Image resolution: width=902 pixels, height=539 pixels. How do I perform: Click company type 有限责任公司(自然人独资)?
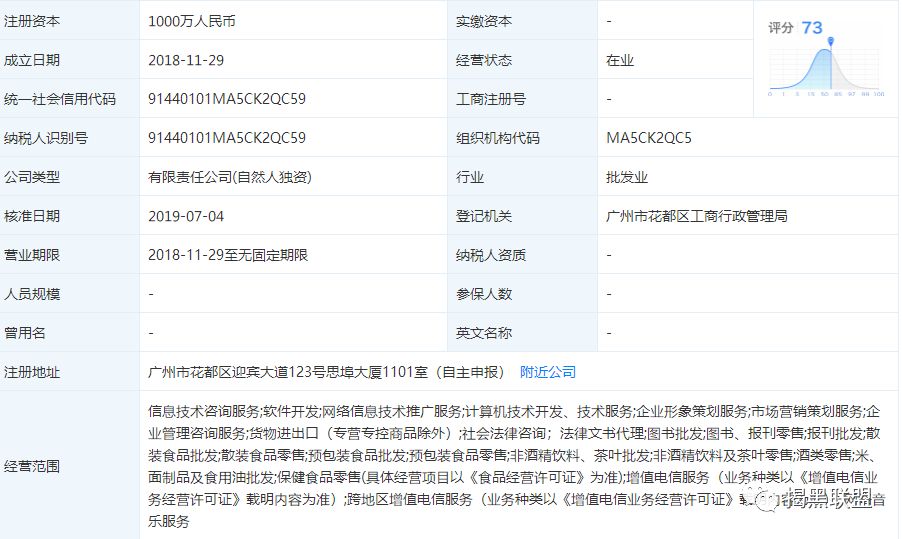point(230,177)
